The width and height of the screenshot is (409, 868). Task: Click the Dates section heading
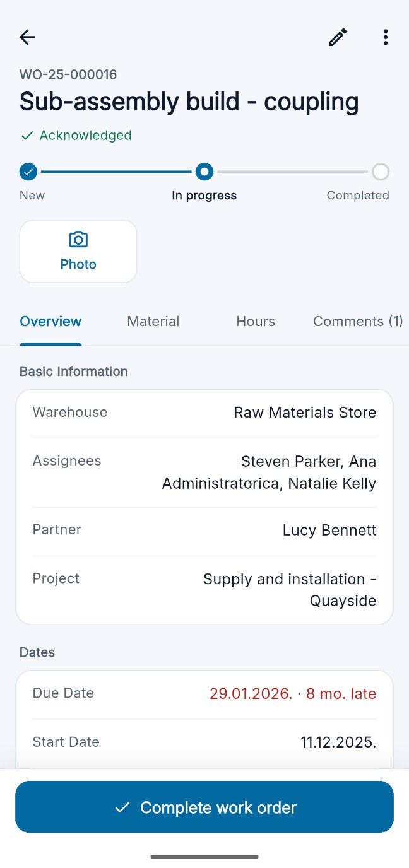click(37, 652)
